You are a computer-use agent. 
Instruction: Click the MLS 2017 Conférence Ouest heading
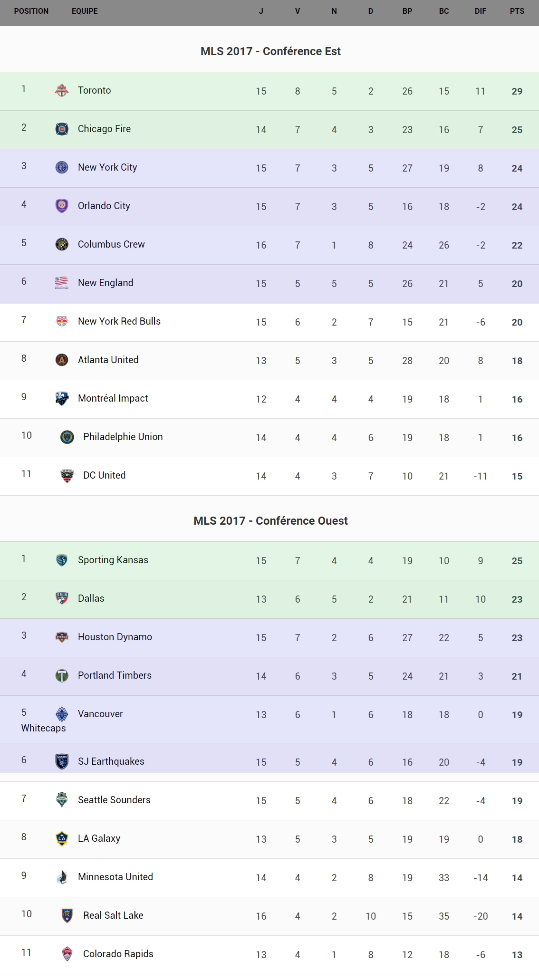click(270, 521)
